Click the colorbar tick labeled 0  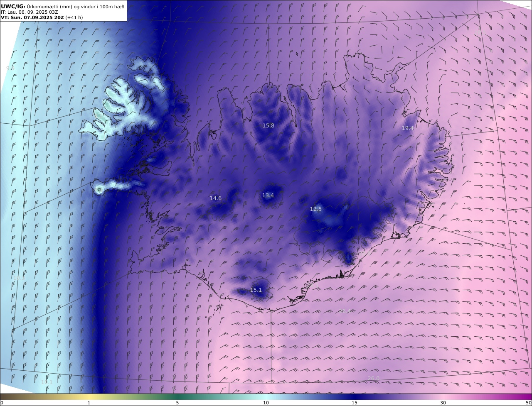[2, 403]
